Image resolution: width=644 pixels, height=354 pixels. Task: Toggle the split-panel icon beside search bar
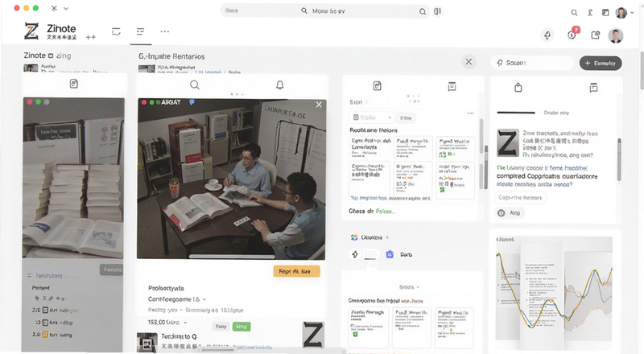point(437,11)
